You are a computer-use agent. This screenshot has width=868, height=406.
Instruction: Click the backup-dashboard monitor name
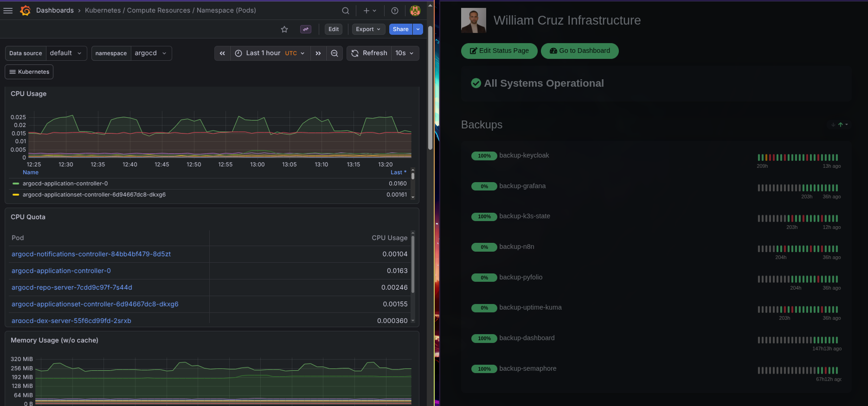tap(527, 338)
